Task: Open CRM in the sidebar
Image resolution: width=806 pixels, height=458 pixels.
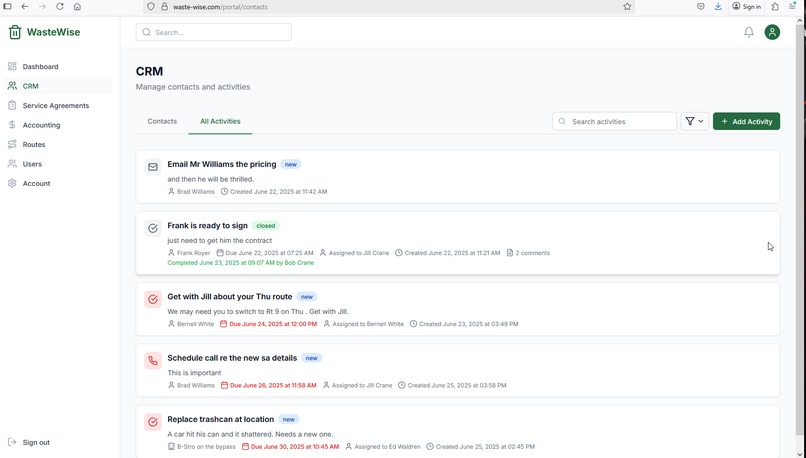Action: pyautogui.click(x=58, y=86)
